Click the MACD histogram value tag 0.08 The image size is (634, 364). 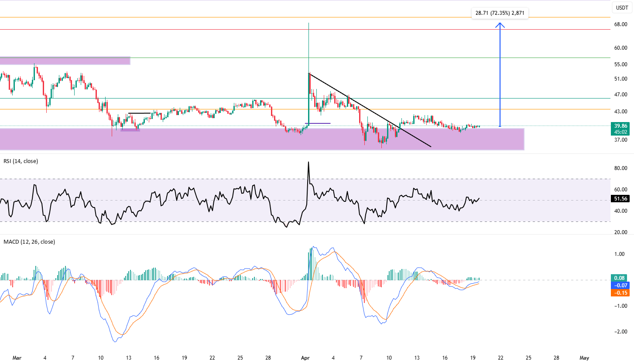[x=620, y=278]
